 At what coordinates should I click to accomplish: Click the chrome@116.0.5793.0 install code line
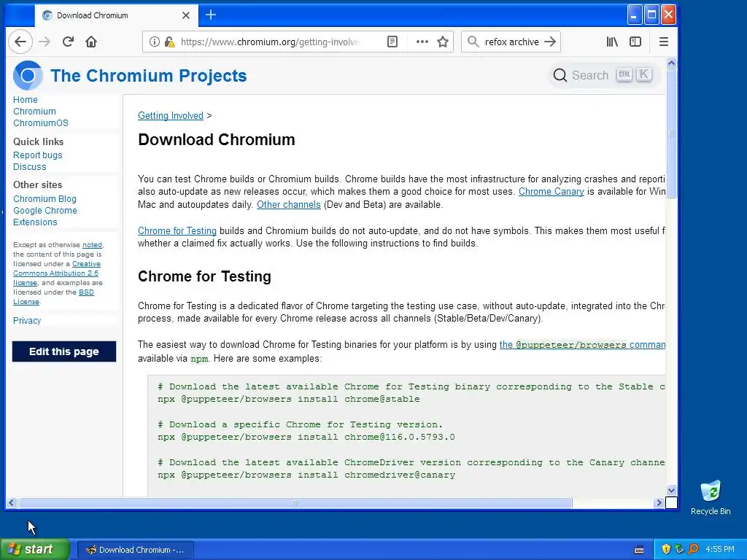point(306,437)
